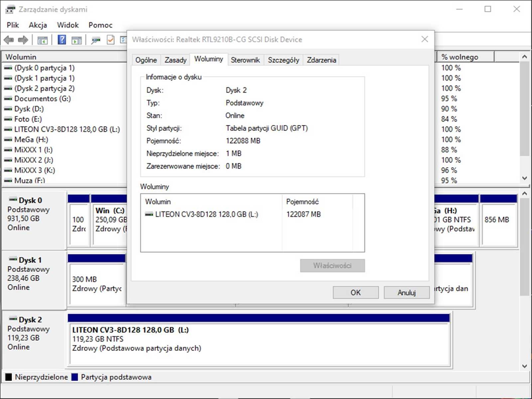Select the Win (C:) partition on Dysk 0
Image resolution: width=532 pixels, height=399 pixels.
coord(110,221)
